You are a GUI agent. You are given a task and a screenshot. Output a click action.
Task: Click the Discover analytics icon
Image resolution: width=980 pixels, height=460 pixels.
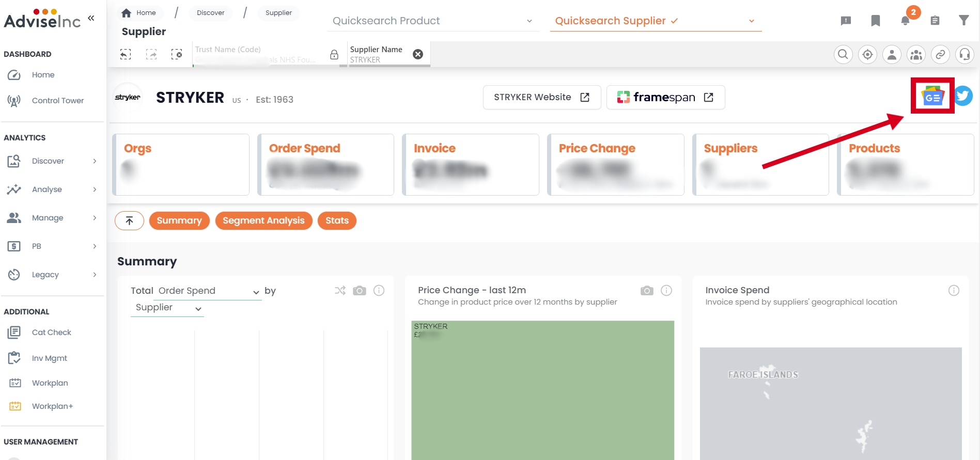[14, 161]
